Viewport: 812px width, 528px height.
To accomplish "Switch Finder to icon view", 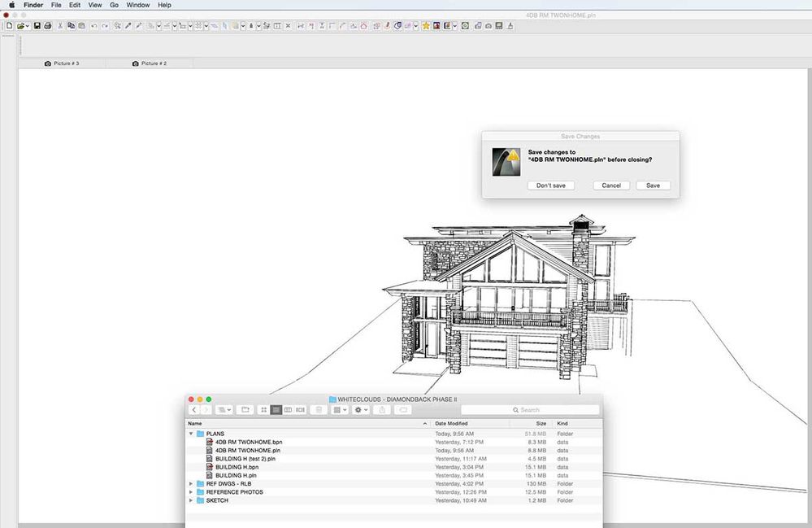I will point(263,410).
